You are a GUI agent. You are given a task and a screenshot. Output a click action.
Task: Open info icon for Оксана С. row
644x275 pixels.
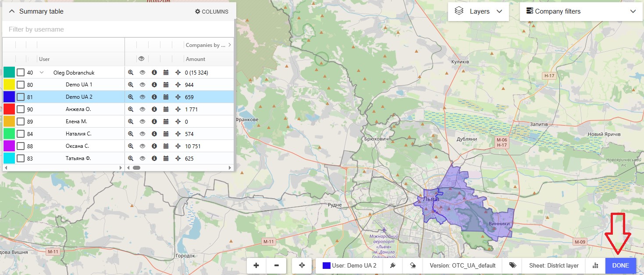(x=154, y=146)
